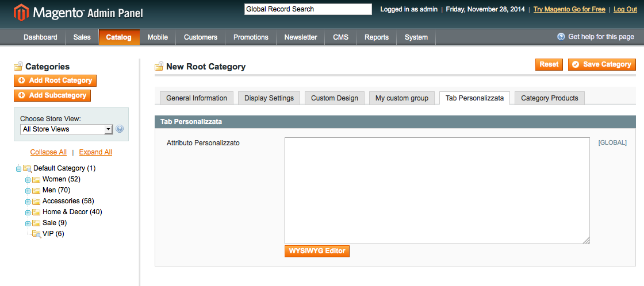This screenshot has width=644, height=286.
Task: Open the WYSIWYG Editor
Action: pos(317,251)
